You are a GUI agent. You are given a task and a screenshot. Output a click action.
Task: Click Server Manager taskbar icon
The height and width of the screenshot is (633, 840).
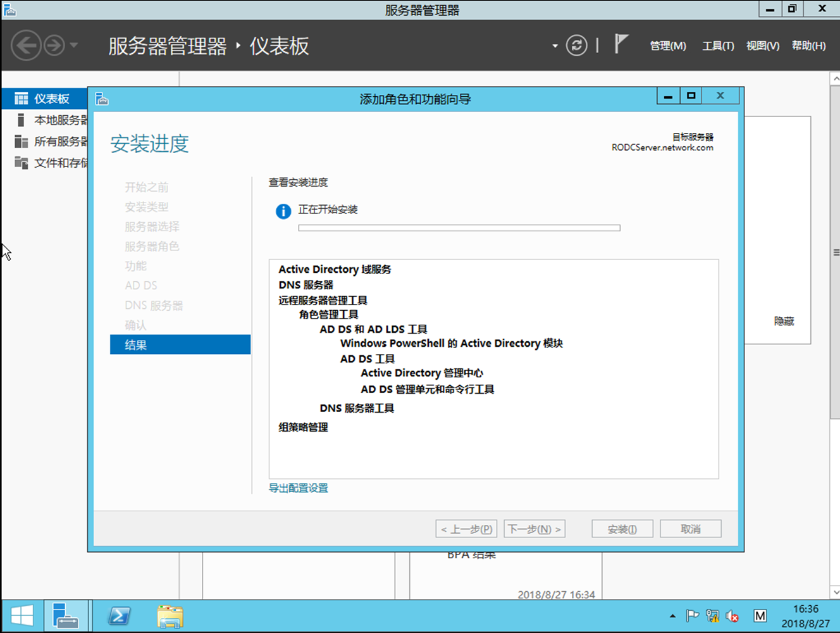coord(66,616)
